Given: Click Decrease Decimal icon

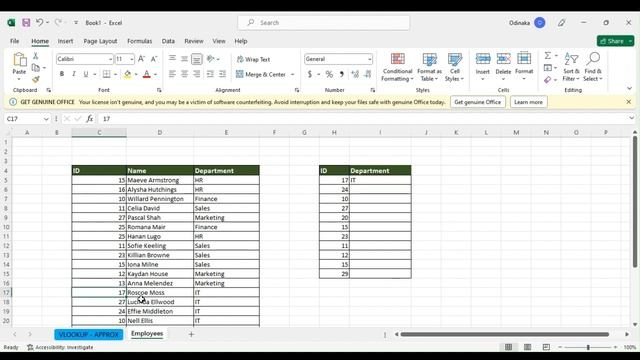Looking at the screenshot, I should click(368, 74).
